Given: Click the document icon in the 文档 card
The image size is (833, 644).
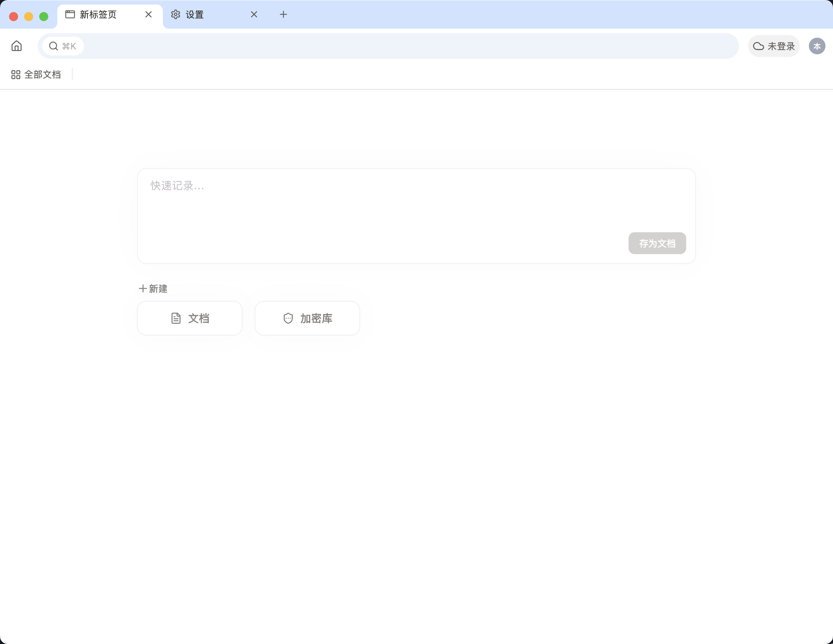Looking at the screenshot, I should pos(176,318).
